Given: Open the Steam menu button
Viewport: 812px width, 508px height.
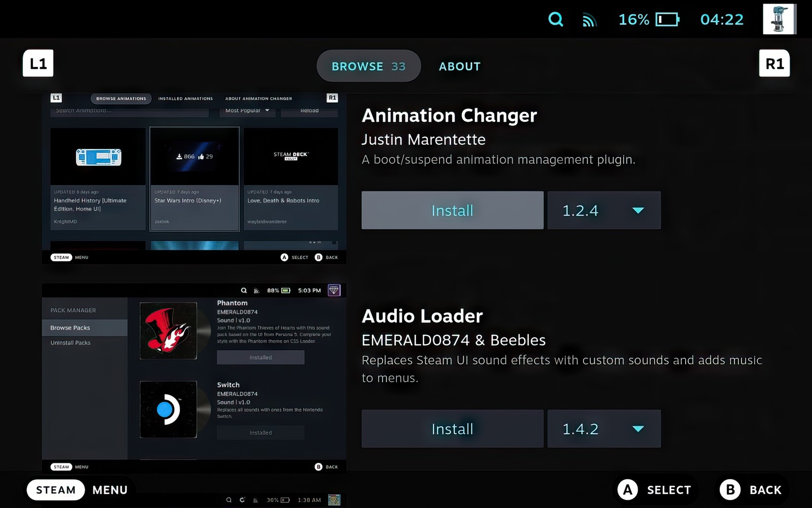Looking at the screenshot, I should (56, 490).
